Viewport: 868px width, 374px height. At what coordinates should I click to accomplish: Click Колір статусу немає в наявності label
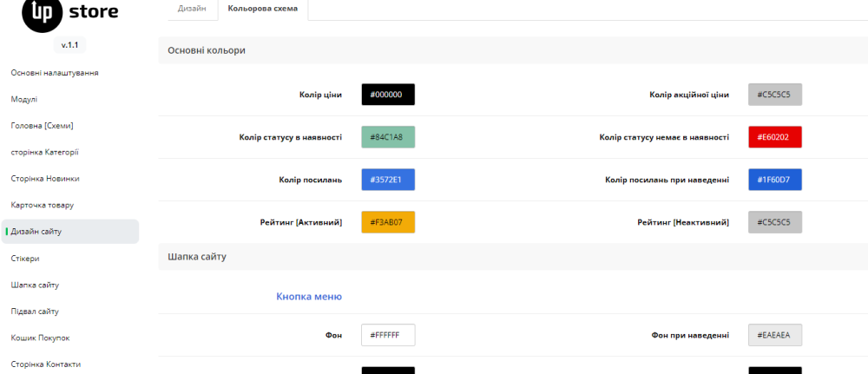pos(664,137)
